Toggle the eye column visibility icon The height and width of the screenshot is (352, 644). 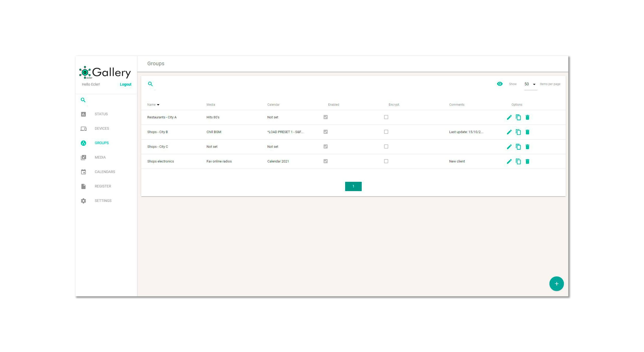pyautogui.click(x=499, y=84)
